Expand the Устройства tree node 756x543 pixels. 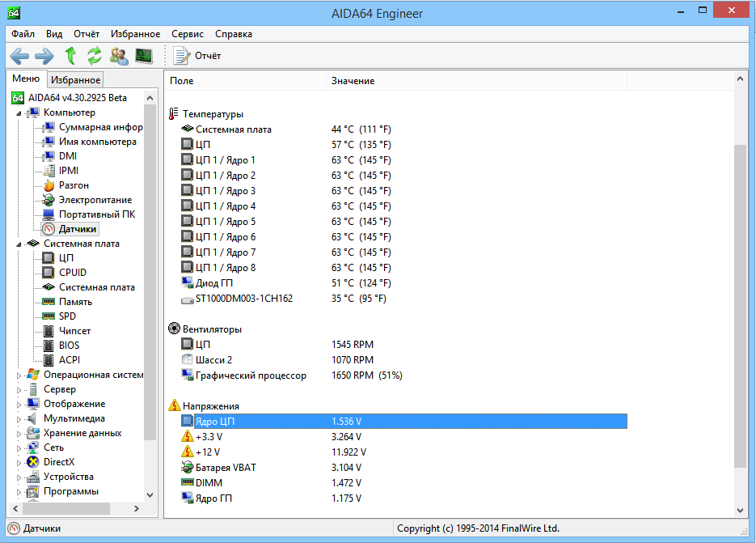(x=19, y=477)
